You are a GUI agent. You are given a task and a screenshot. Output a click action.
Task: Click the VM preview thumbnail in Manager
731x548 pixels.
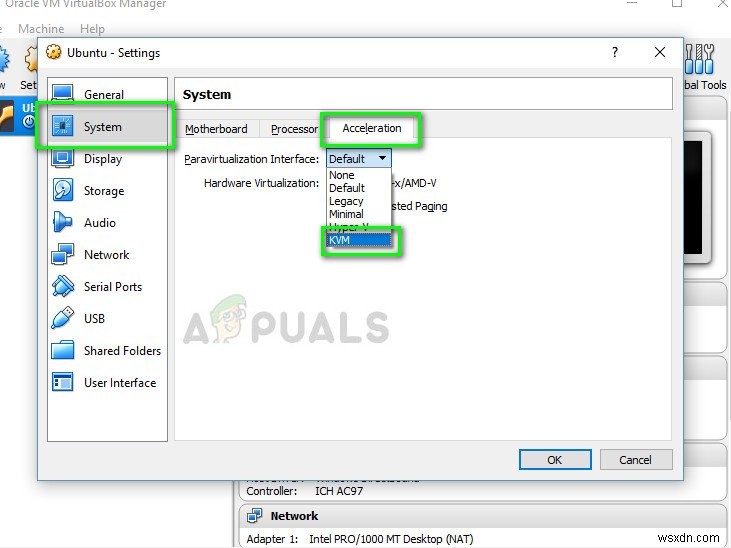[697, 198]
